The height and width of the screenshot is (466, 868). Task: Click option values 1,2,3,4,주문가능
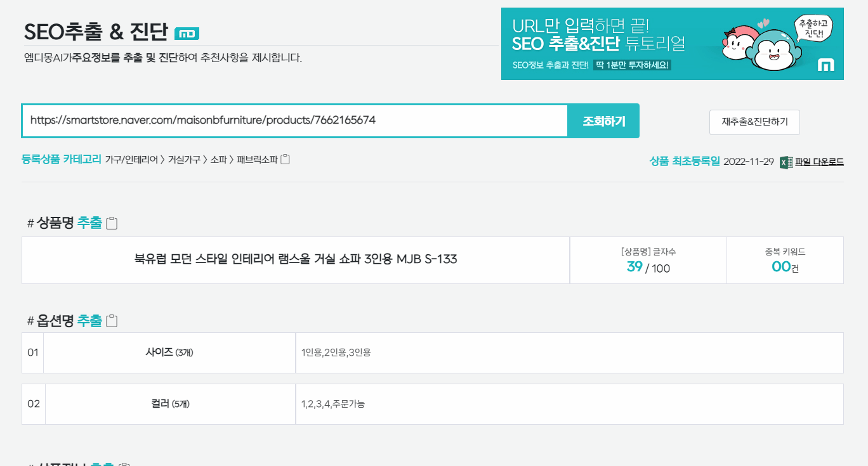point(333,404)
